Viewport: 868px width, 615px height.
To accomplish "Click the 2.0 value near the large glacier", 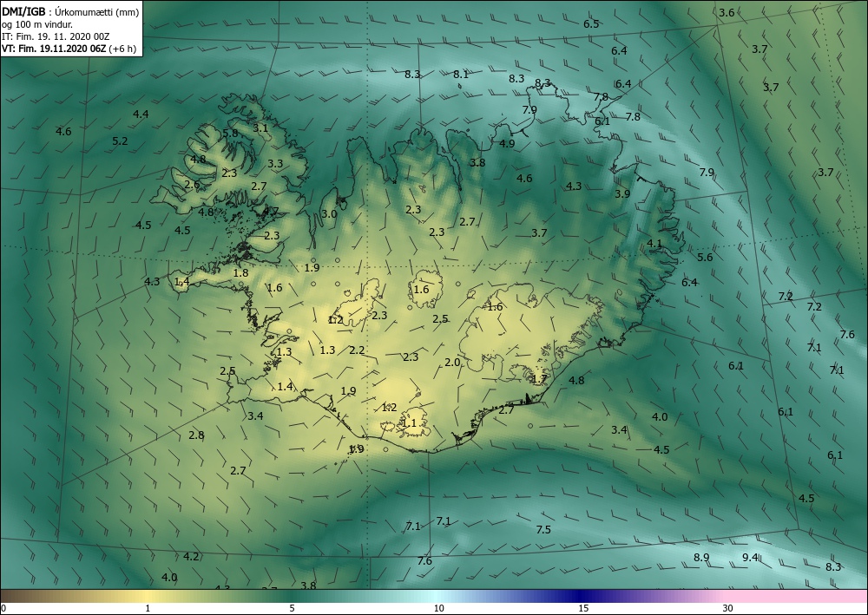I will tap(452, 363).
